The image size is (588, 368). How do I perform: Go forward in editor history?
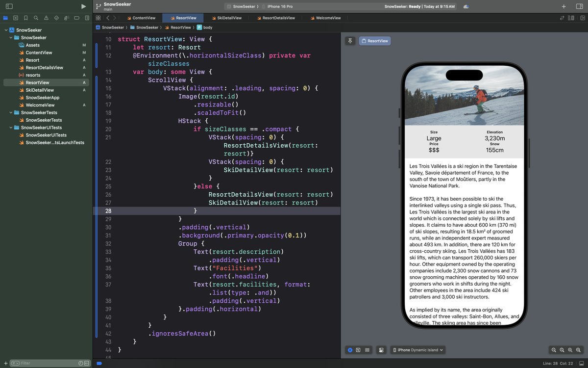115,18
